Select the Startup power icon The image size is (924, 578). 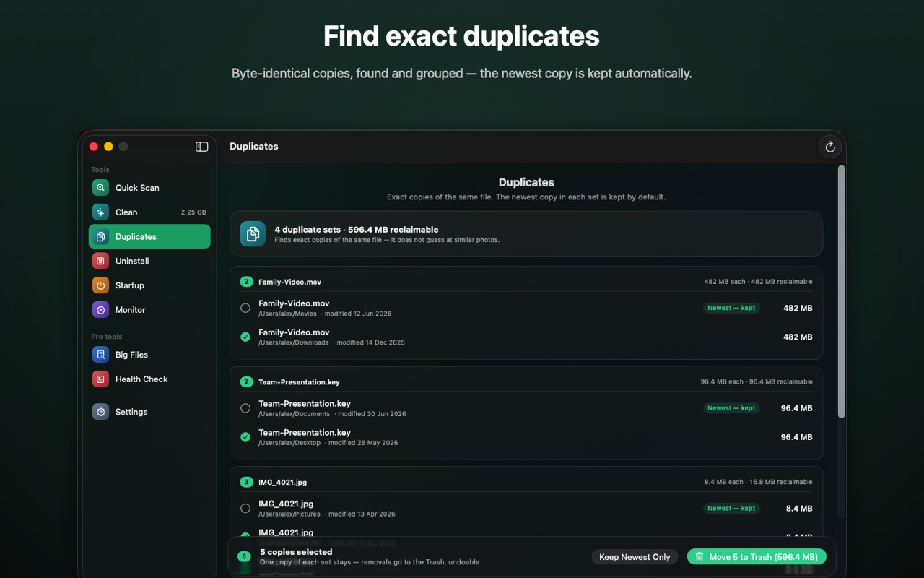pyautogui.click(x=101, y=285)
